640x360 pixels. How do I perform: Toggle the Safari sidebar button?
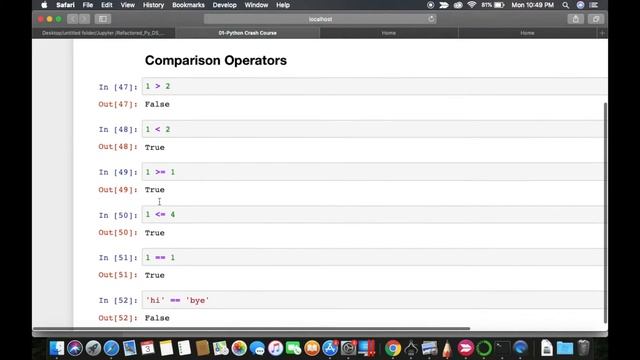pos(102,19)
